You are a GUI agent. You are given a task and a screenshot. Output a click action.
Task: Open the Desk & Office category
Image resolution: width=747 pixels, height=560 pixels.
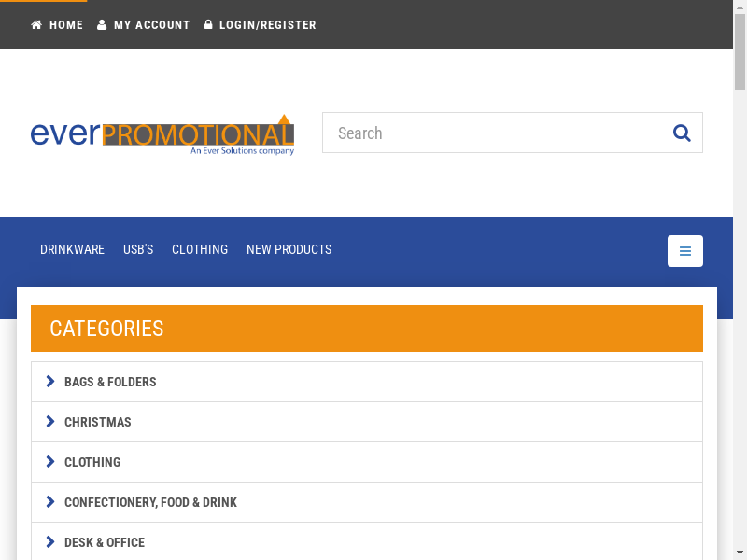(105, 542)
